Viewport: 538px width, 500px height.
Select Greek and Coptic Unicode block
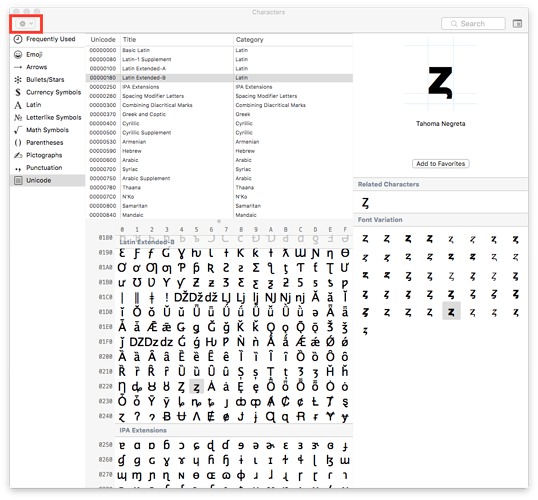click(x=219, y=114)
